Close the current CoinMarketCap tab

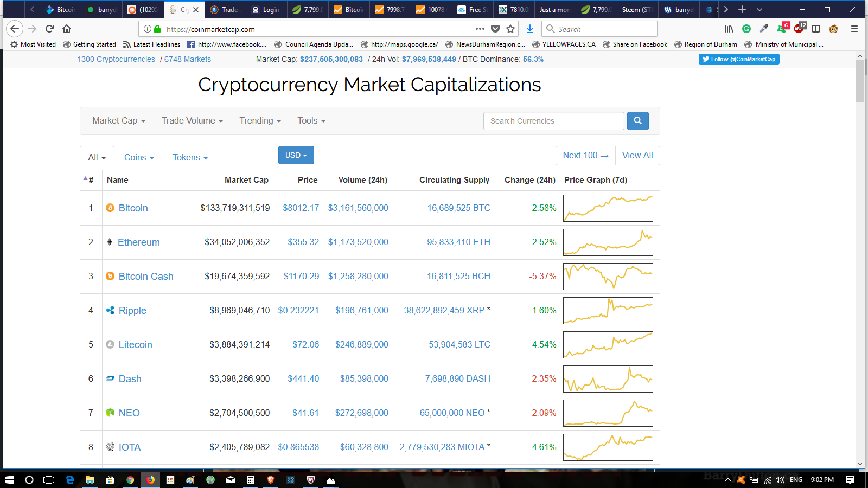coord(196,10)
